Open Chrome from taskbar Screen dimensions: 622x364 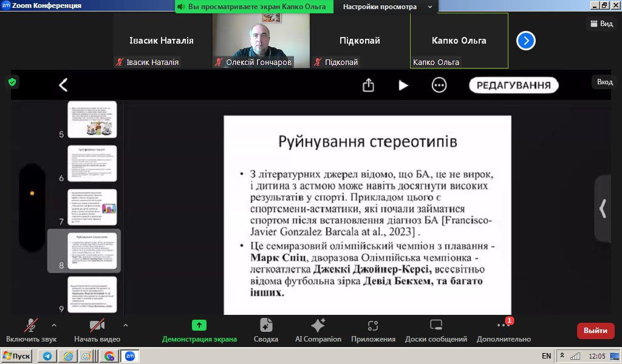coord(109,356)
